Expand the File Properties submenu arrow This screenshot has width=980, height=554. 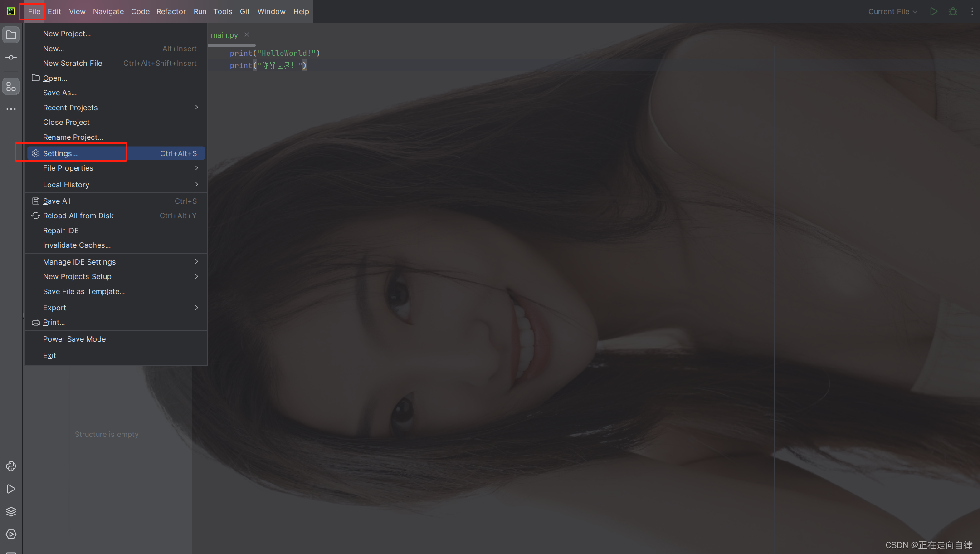[197, 168]
